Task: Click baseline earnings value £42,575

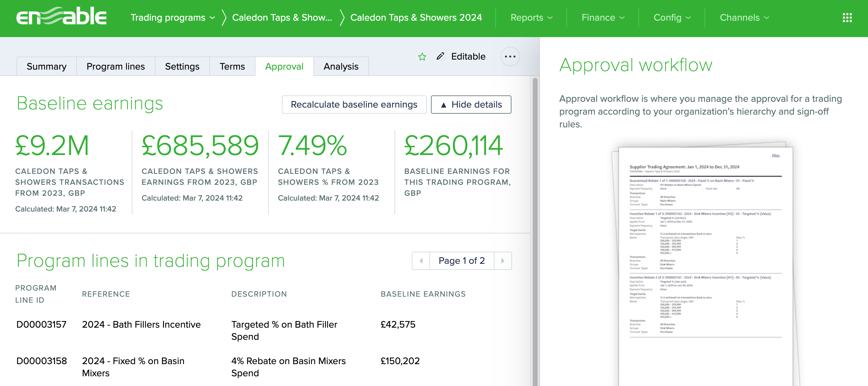Action: 398,324
